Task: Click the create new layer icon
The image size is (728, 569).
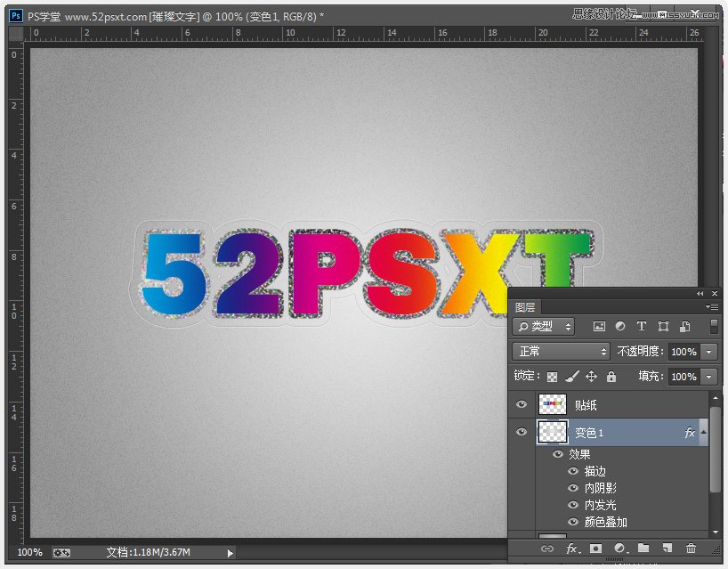Action: (667, 549)
